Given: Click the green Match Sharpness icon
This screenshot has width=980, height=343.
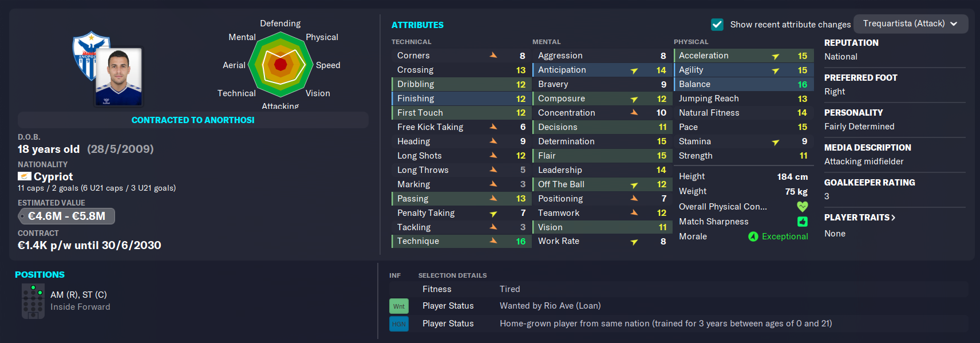Looking at the screenshot, I should tap(802, 222).
